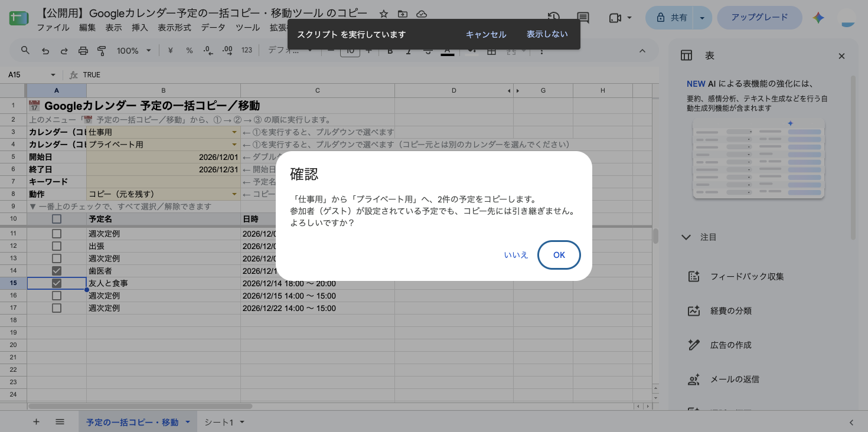This screenshot has width=868, height=432.
Task: Click the borders grid icon
Action: 491,51
